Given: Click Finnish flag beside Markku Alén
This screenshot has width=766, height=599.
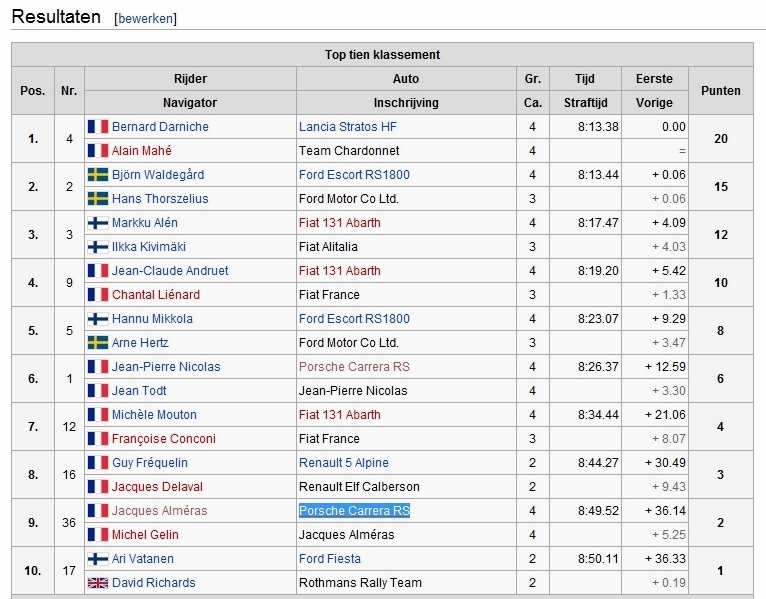Looking at the screenshot, I should [x=98, y=223].
